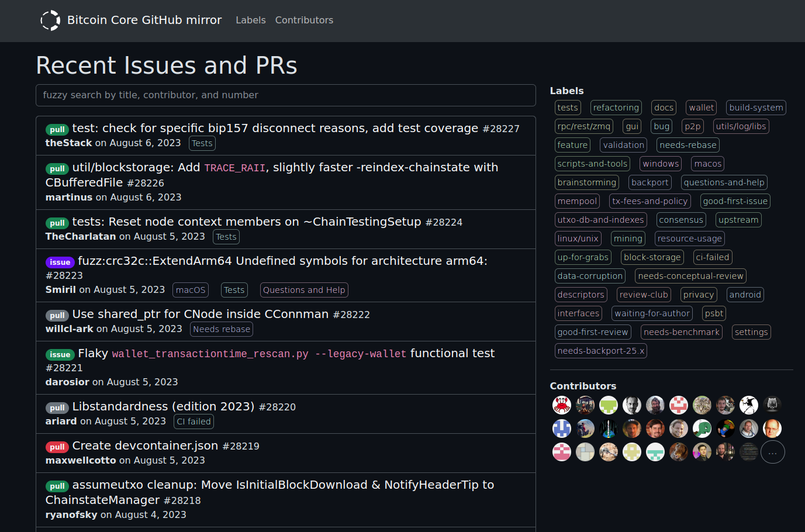This screenshot has width=805, height=532.
Task: Click the Needs rebase tag on #28222
Action: pyautogui.click(x=221, y=329)
